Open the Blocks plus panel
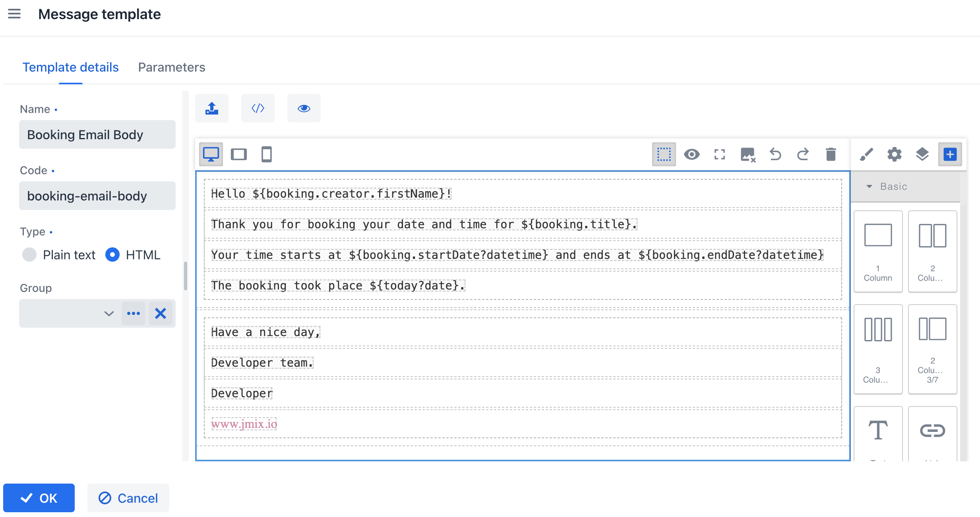 950,154
